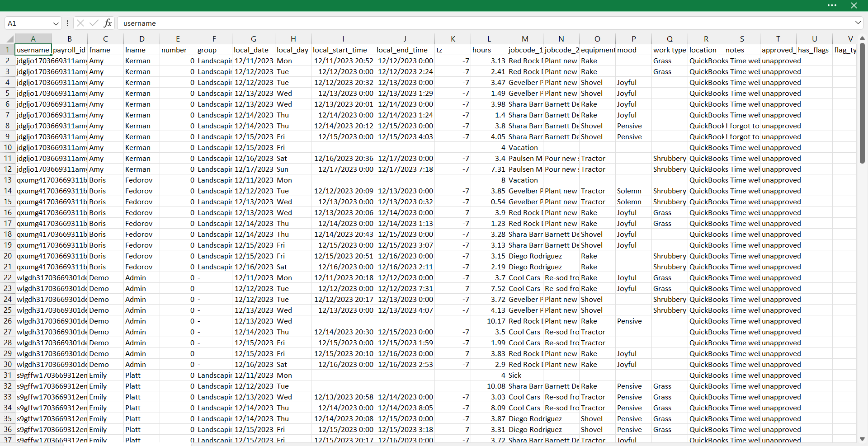Image resolution: width=868 pixels, height=446 pixels.
Task: Click 'unapproved' cell in row 2
Action: pos(778,61)
